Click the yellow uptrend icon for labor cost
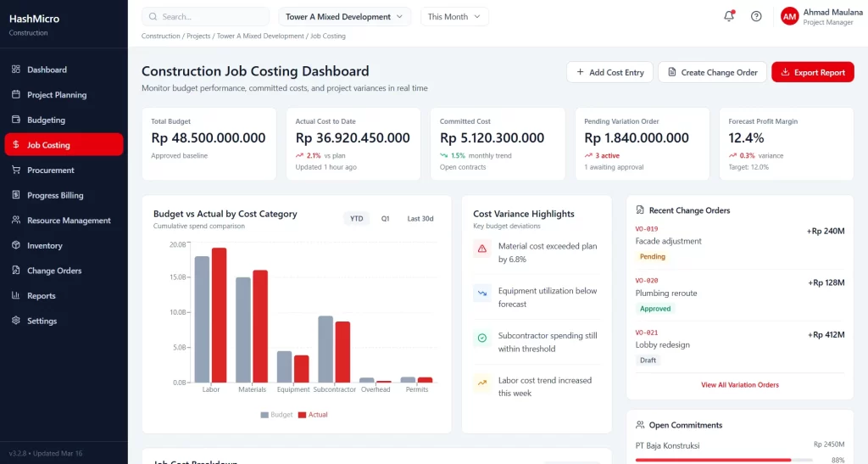 [x=482, y=383]
